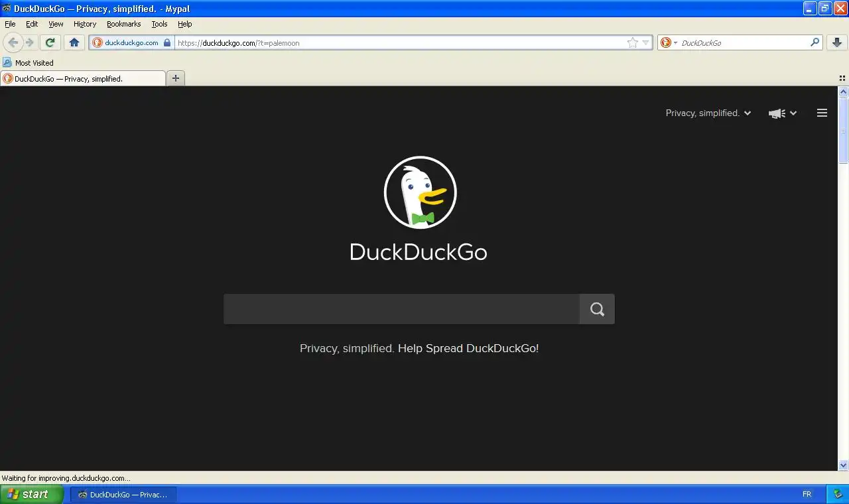Expand the Privacy, simplified dropdown
Image resolution: width=849 pixels, height=504 pixels.
[708, 113]
